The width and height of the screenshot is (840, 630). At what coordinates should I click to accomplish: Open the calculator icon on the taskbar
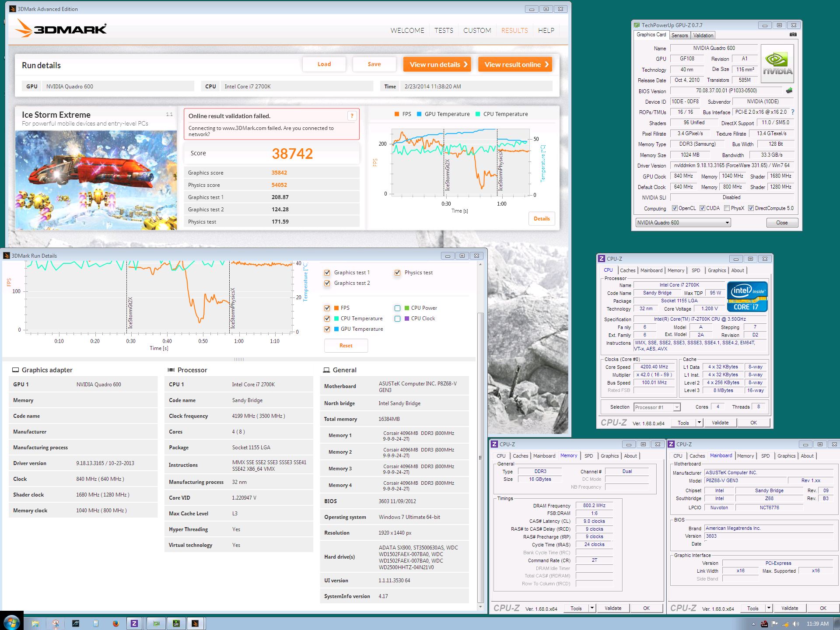pyautogui.click(x=95, y=623)
